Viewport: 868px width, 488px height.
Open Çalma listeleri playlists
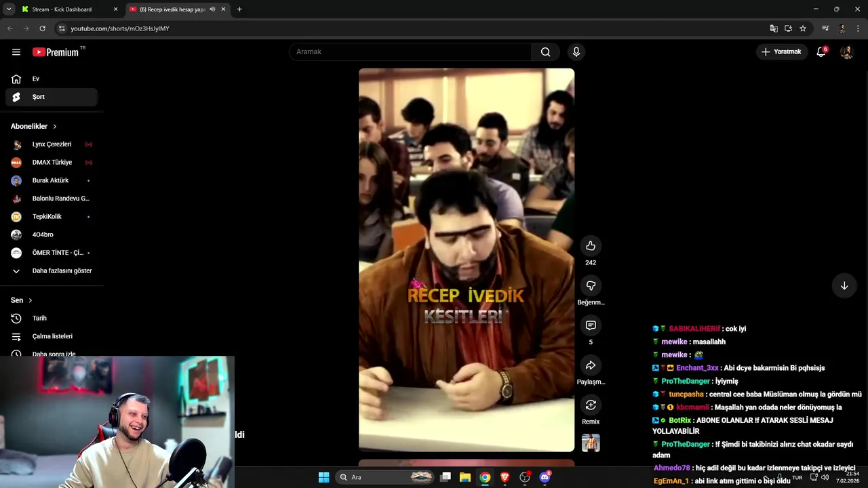pyautogui.click(x=52, y=336)
